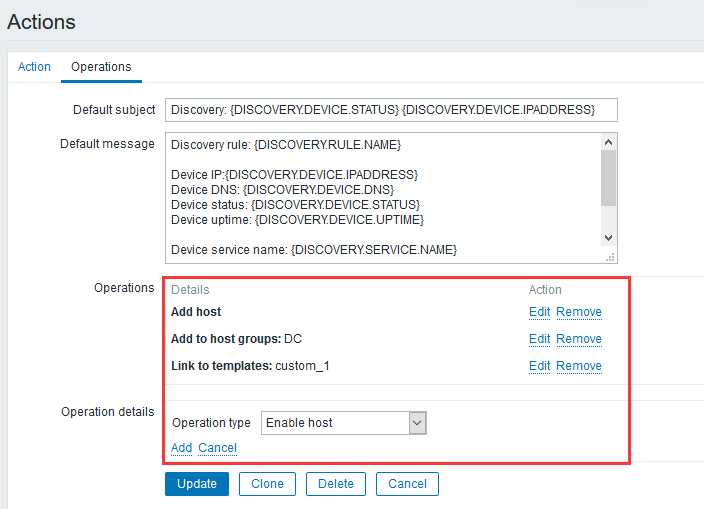
Task: Click the message scrollbar up arrow
Action: coord(608,142)
